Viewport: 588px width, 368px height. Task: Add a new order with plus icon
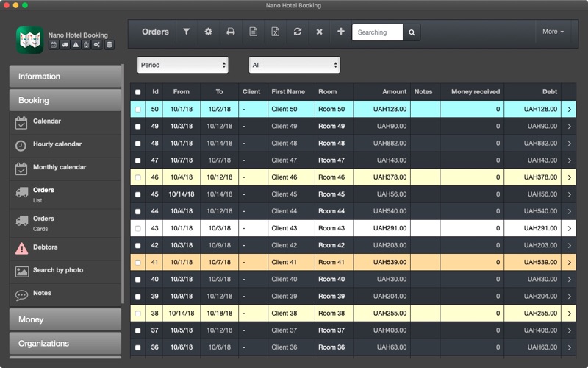click(x=340, y=32)
